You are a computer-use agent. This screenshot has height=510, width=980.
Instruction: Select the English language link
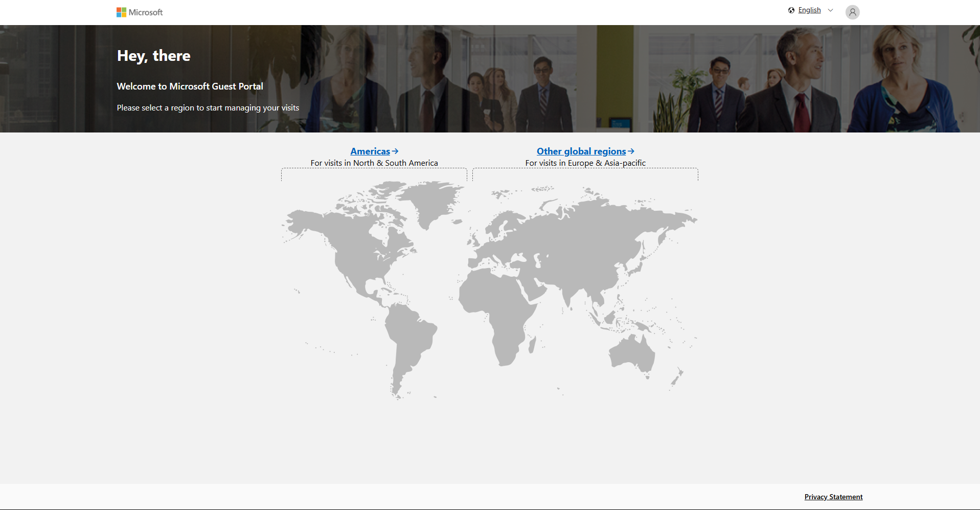coord(809,10)
